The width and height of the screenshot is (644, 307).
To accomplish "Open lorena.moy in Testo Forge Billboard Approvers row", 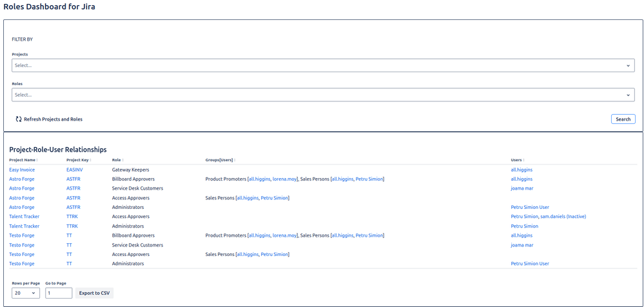I will [x=285, y=235].
